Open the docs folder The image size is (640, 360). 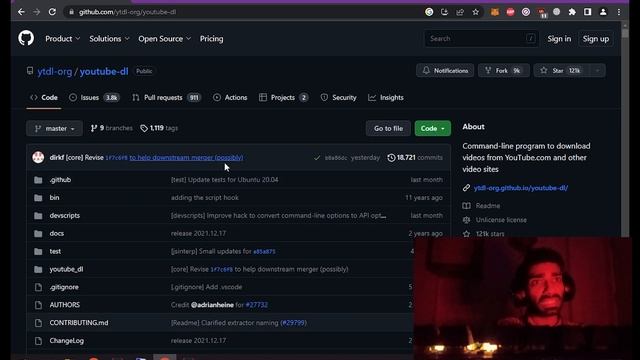pos(57,233)
